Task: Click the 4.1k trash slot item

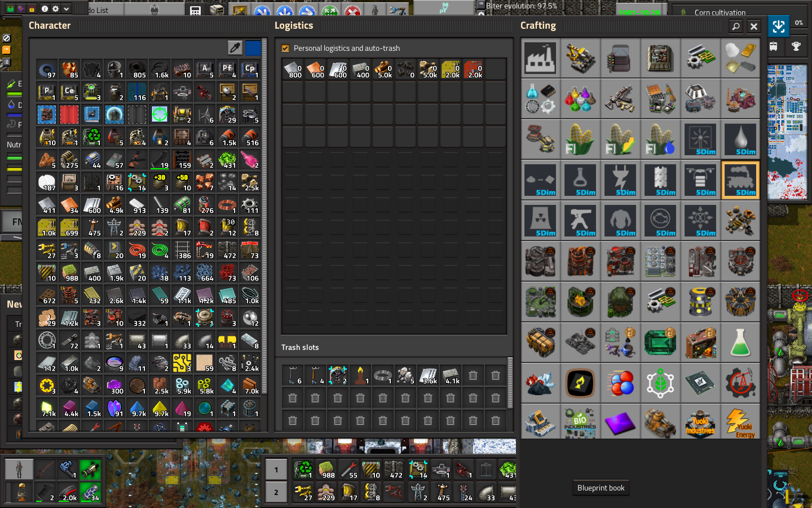Action: (451, 375)
